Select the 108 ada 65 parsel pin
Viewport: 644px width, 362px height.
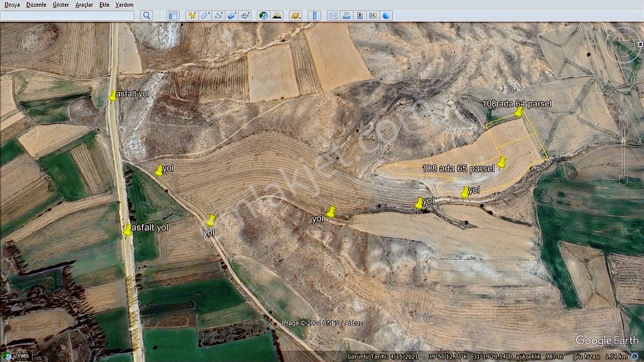coord(502,162)
